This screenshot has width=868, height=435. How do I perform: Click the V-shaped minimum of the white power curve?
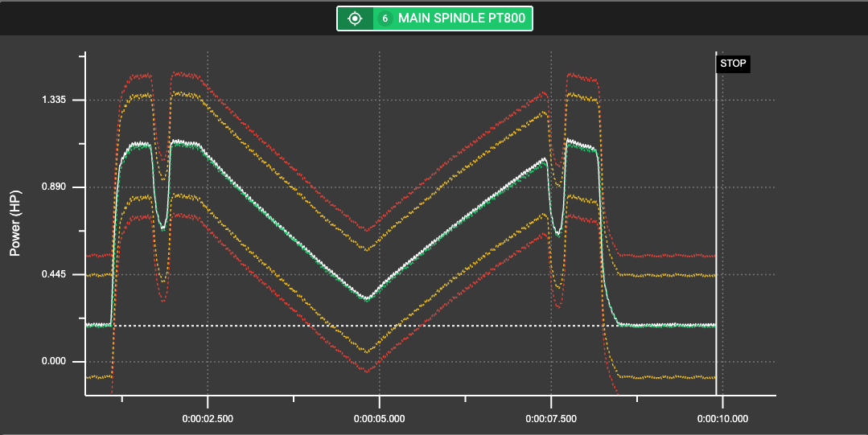click(367, 298)
